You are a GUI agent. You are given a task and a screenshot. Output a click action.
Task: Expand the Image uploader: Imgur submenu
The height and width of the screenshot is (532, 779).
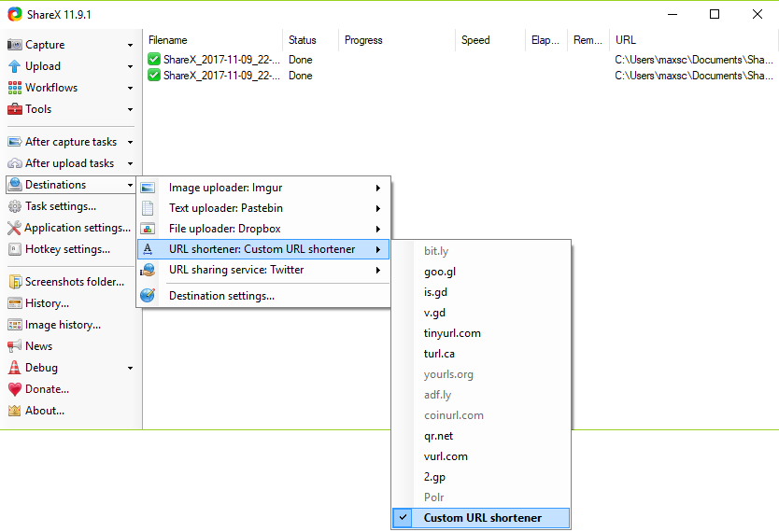[x=263, y=188]
